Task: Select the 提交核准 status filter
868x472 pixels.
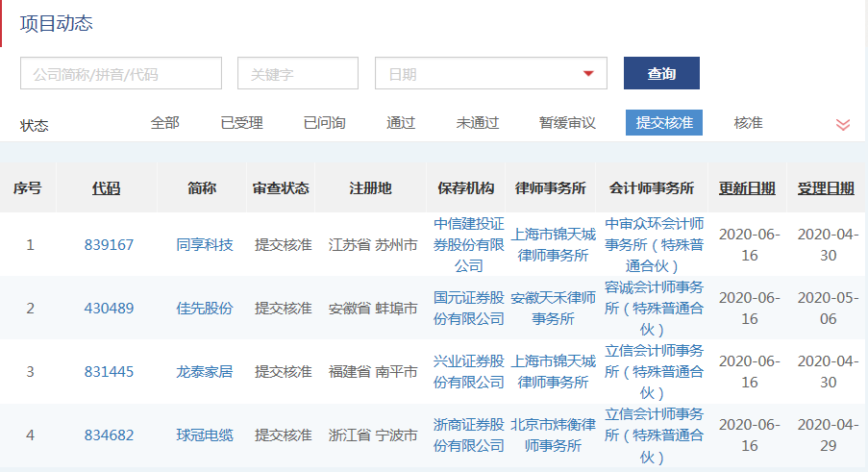Action: click(x=664, y=123)
